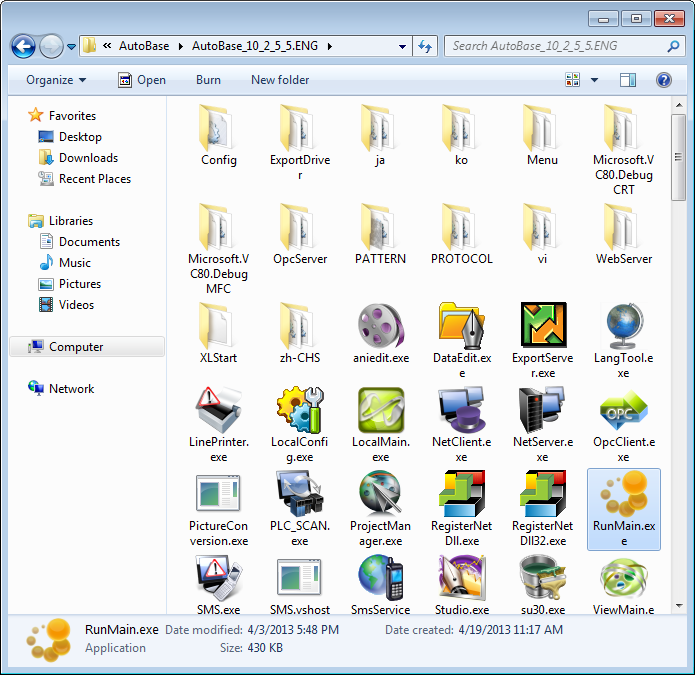Image resolution: width=695 pixels, height=675 pixels.
Task: Select the RunMain.exe orange bubbles icon
Action: [624, 494]
